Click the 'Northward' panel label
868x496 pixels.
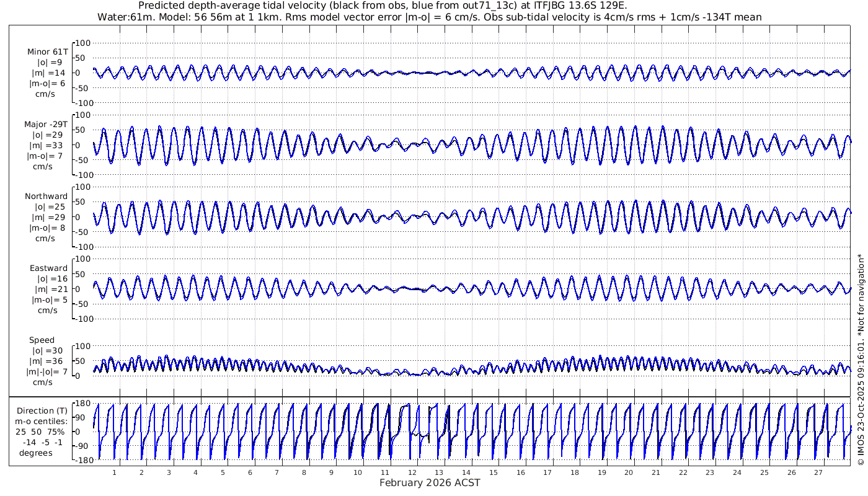click(x=46, y=196)
